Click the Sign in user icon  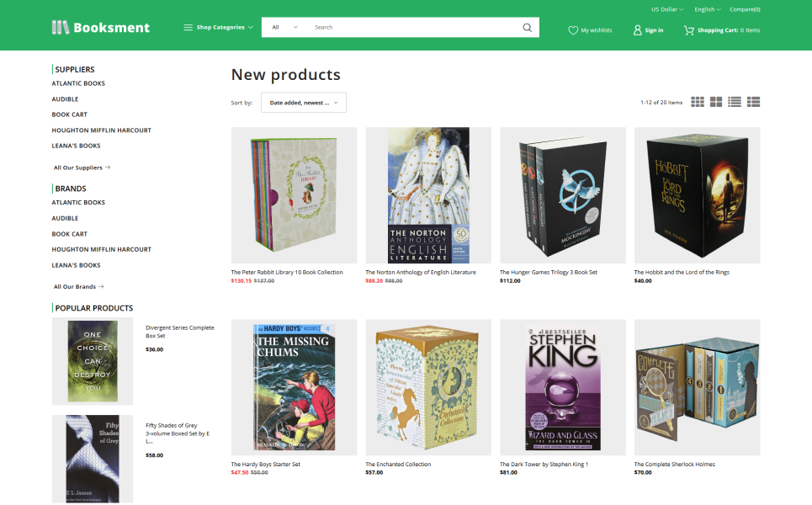coord(638,30)
